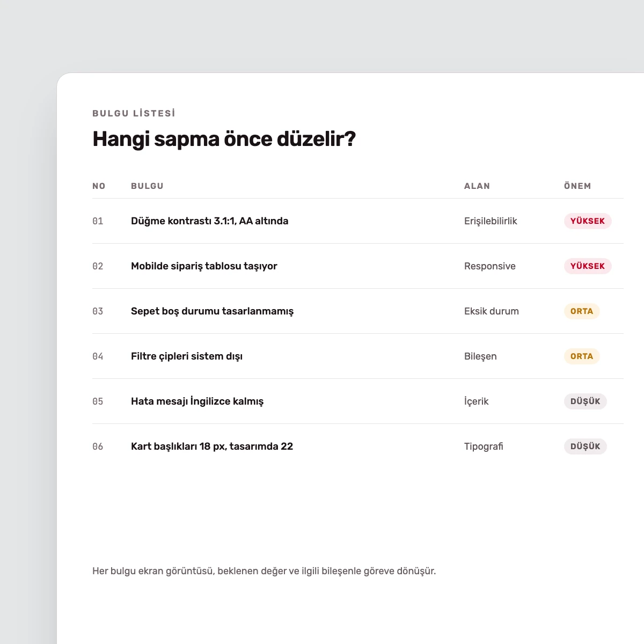Click the Bileşen area cell
The height and width of the screenshot is (644, 644).
coord(480,356)
